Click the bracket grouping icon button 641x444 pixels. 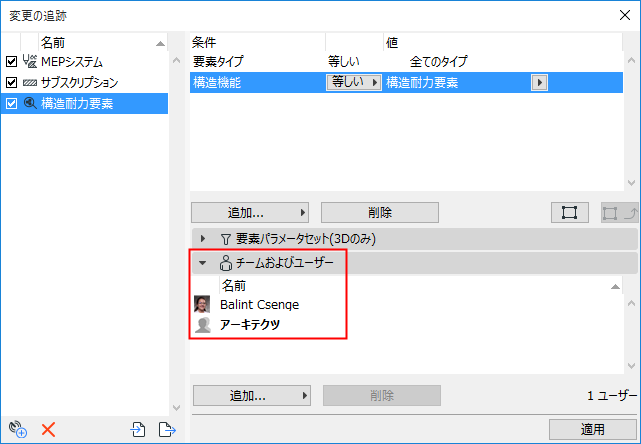569,213
